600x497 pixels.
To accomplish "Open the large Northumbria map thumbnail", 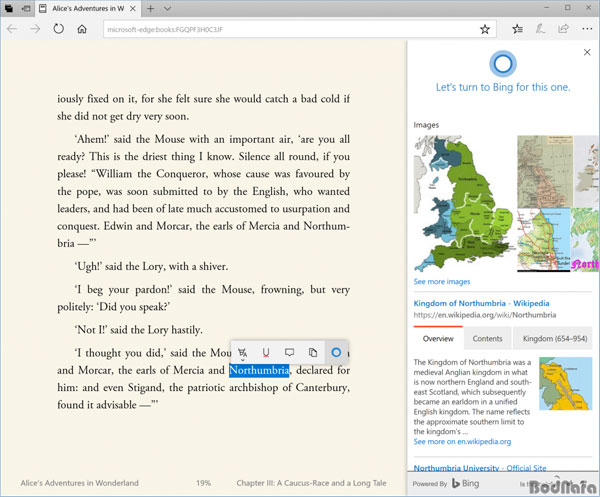I will tap(464, 203).
